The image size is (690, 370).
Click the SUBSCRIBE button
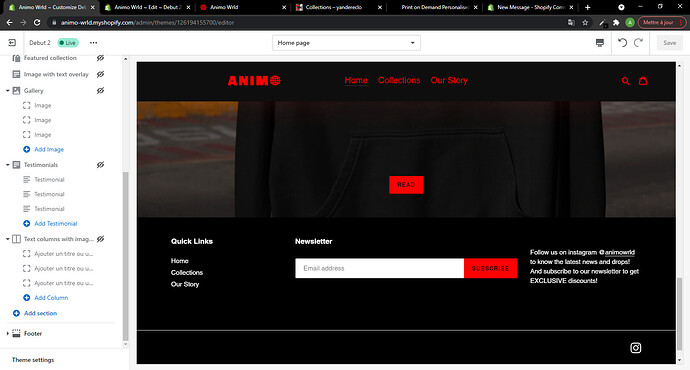click(x=490, y=268)
